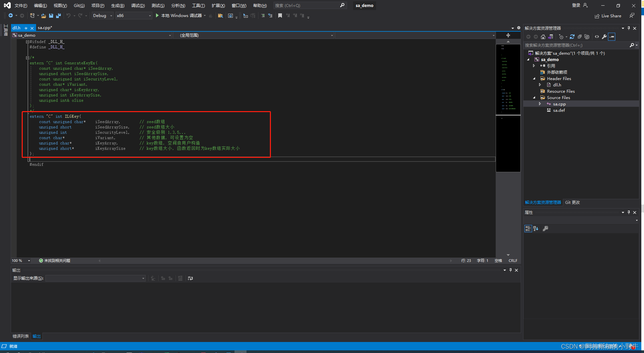Screen dimensions: 644x353
Task: Open the Debug configuration dropdown
Action: tap(103, 16)
